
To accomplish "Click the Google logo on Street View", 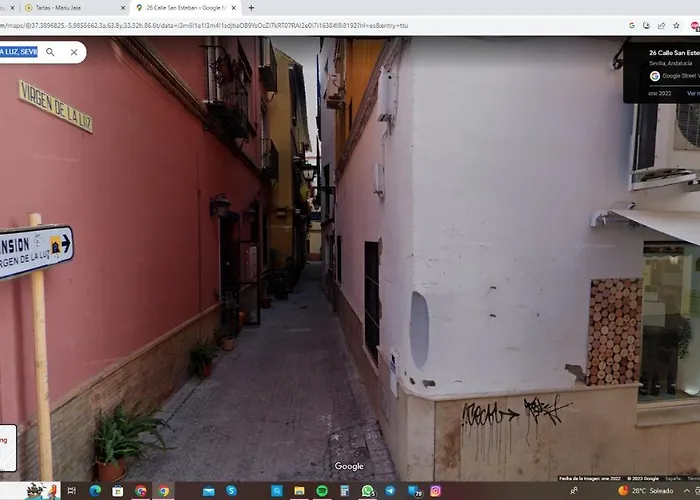I will (x=349, y=467).
